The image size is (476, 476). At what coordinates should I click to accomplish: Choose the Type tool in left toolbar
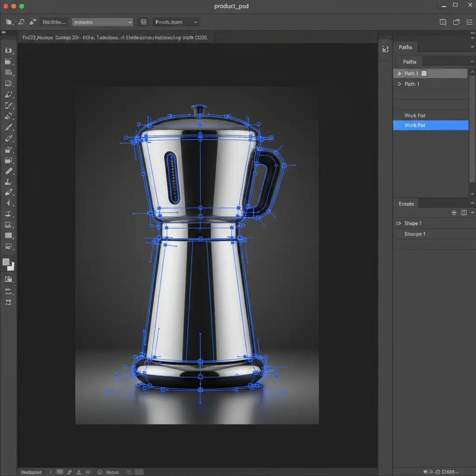(8, 214)
